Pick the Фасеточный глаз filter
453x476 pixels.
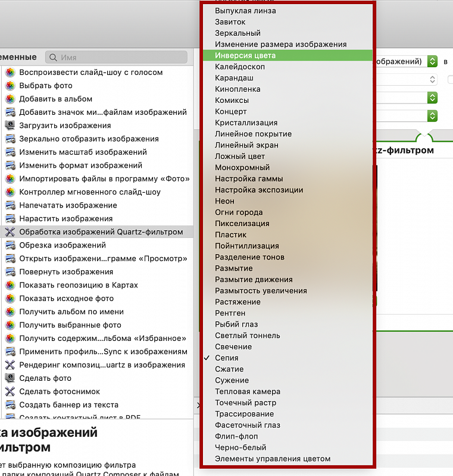[x=288, y=425]
